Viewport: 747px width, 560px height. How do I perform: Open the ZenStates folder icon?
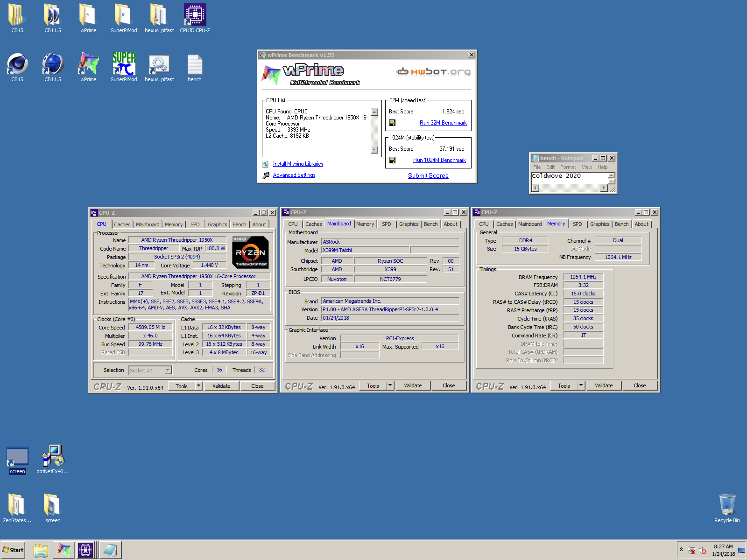point(17,509)
